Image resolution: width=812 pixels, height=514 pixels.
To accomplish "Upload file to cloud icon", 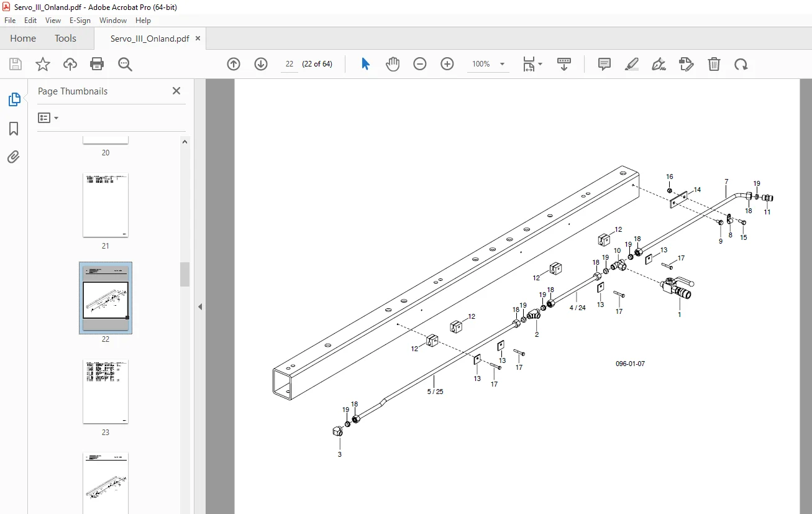I will tap(70, 64).
